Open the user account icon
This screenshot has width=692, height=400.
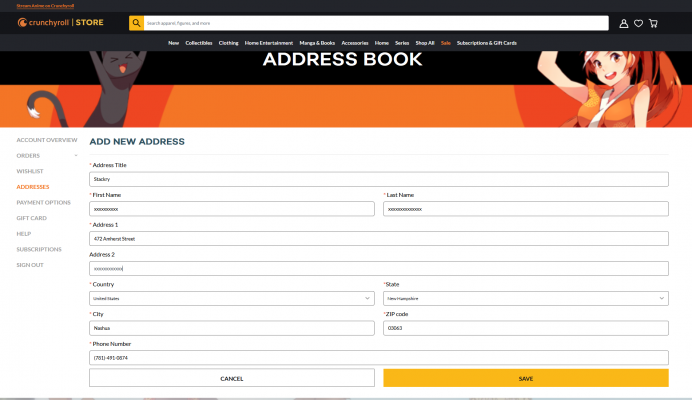pos(624,23)
